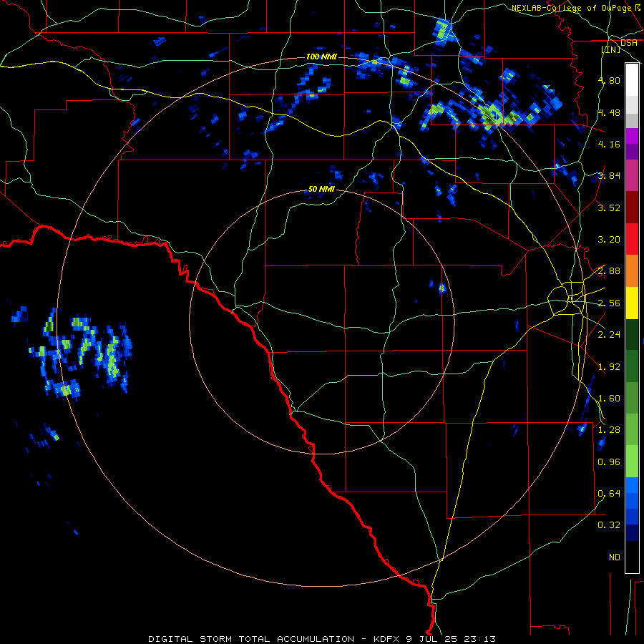Click the 9 JUL 25 date text
Viewport: 644px width, 644px height.
click(431, 639)
